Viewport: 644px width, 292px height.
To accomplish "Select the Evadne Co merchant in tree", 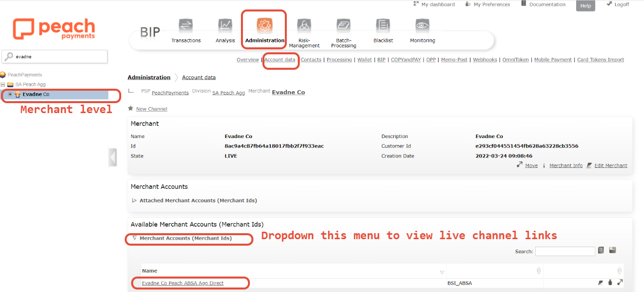I will click(x=36, y=94).
